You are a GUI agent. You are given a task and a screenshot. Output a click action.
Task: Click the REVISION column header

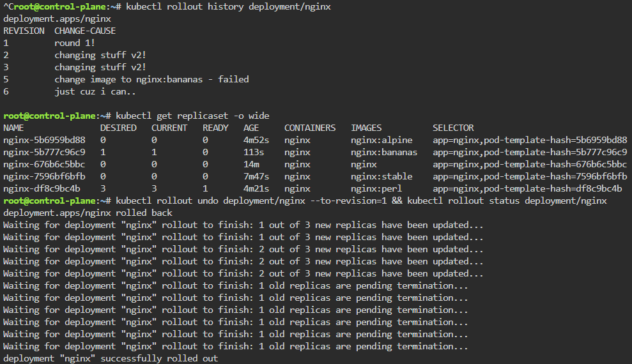[24, 31]
